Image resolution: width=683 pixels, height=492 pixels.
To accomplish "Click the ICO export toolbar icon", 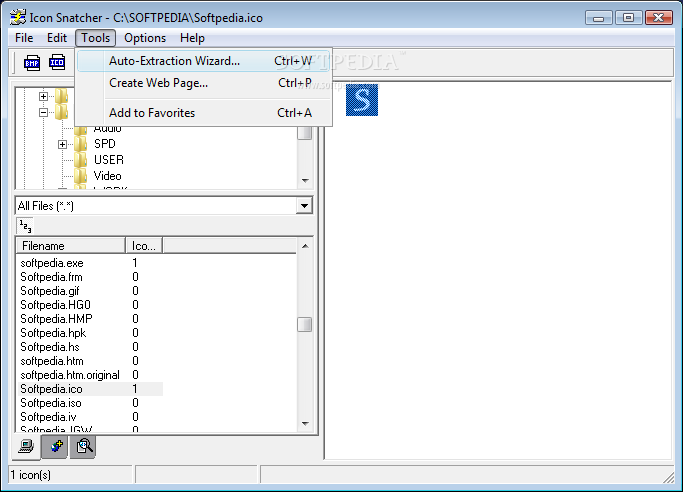I will pos(57,63).
